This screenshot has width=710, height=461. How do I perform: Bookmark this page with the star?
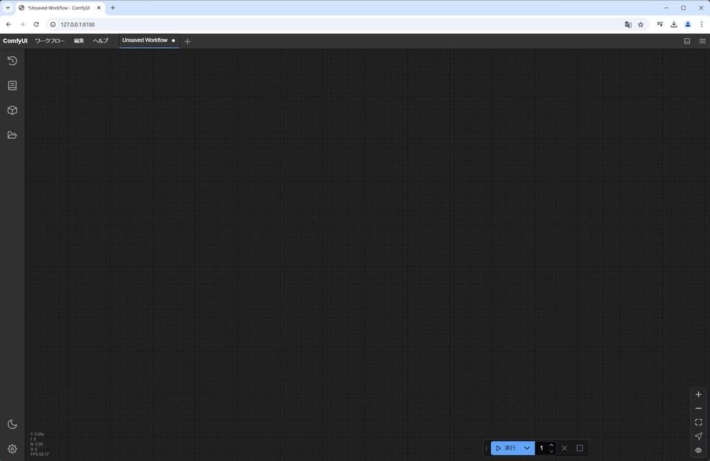pyautogui.click(x=641, y=24)
